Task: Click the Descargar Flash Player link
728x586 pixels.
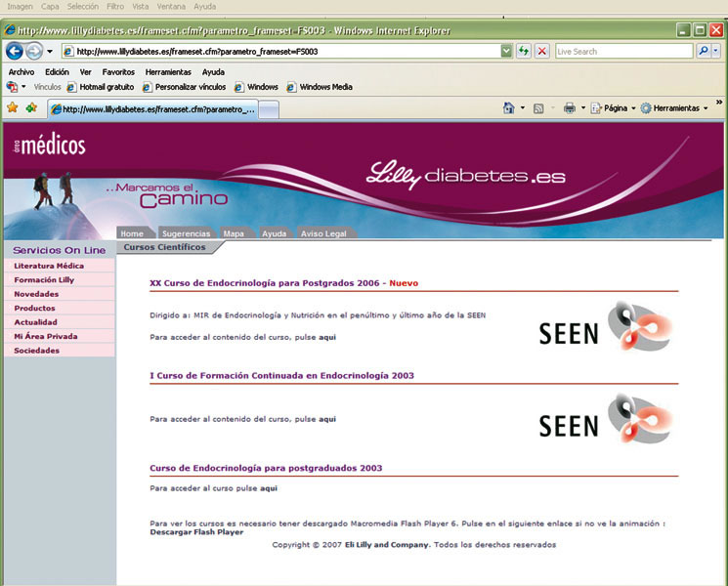Action: tap(196, 532)
